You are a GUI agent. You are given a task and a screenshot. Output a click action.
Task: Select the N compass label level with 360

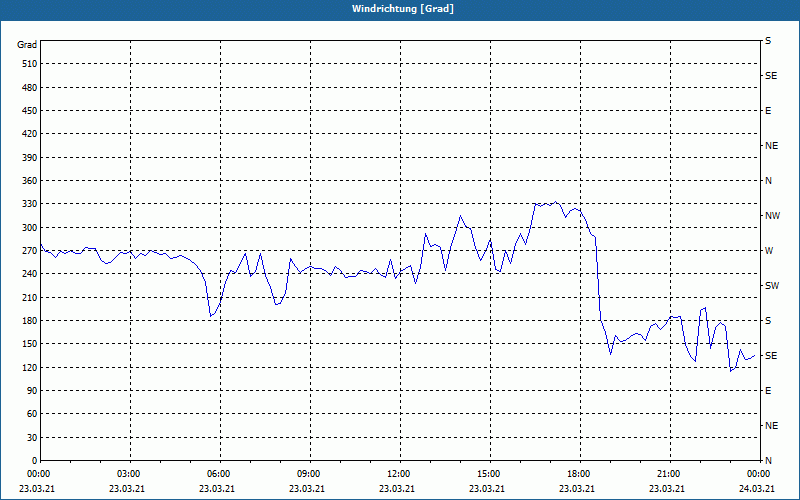point(768,181)
